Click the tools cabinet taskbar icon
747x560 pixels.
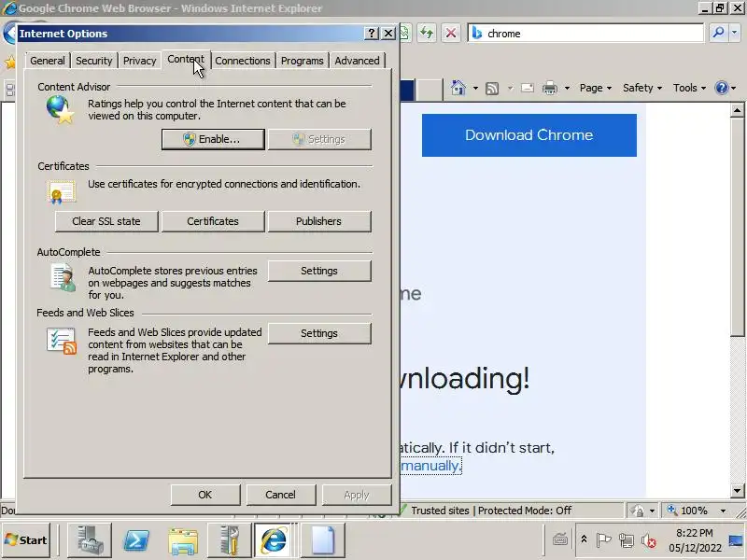(x=229, y=540)
